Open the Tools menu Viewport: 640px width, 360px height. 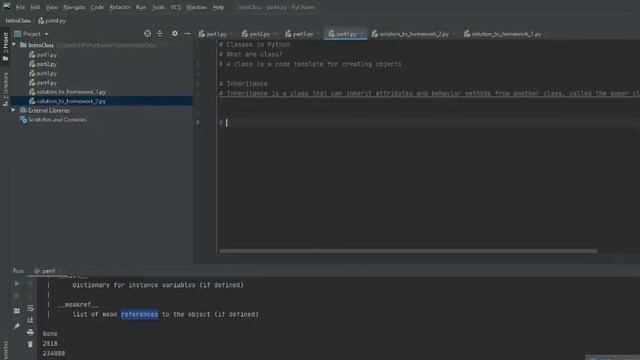point(158,7)
